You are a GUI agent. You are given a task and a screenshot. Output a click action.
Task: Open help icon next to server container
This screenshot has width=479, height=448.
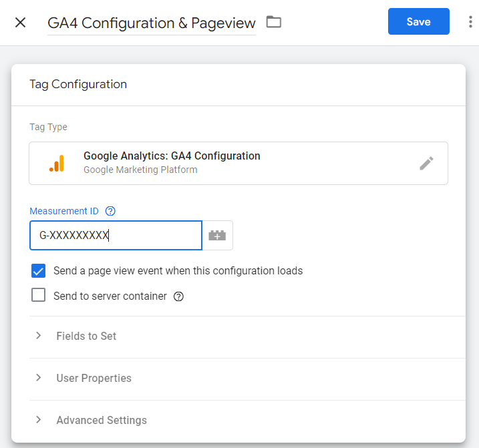pos(178,296)
